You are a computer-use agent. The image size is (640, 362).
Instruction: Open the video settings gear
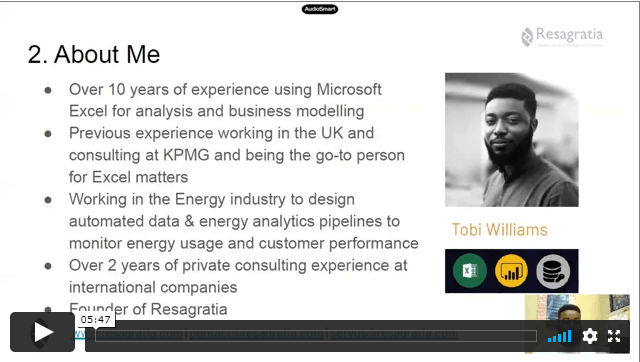point(590,336)
